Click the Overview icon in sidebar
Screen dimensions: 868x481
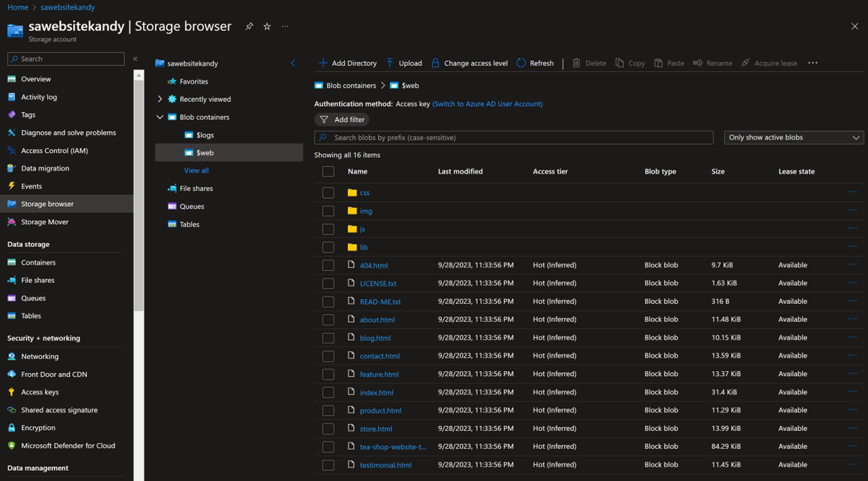(x=12, y=79)
